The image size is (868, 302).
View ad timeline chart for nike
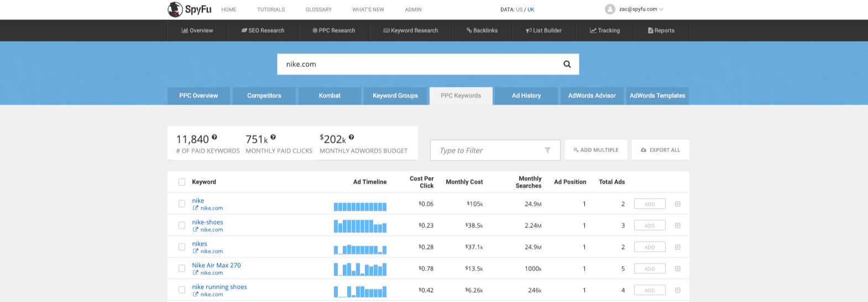tap(360, 206)
